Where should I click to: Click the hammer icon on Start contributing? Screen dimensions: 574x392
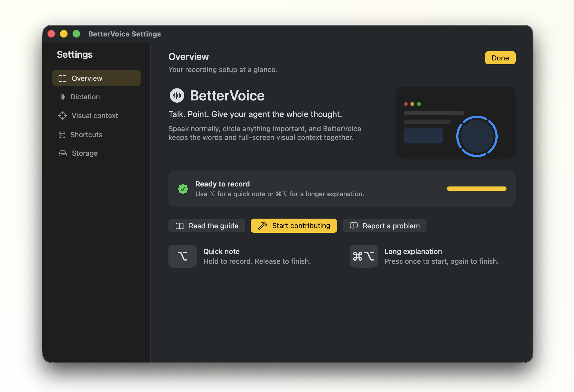[262, 226]
